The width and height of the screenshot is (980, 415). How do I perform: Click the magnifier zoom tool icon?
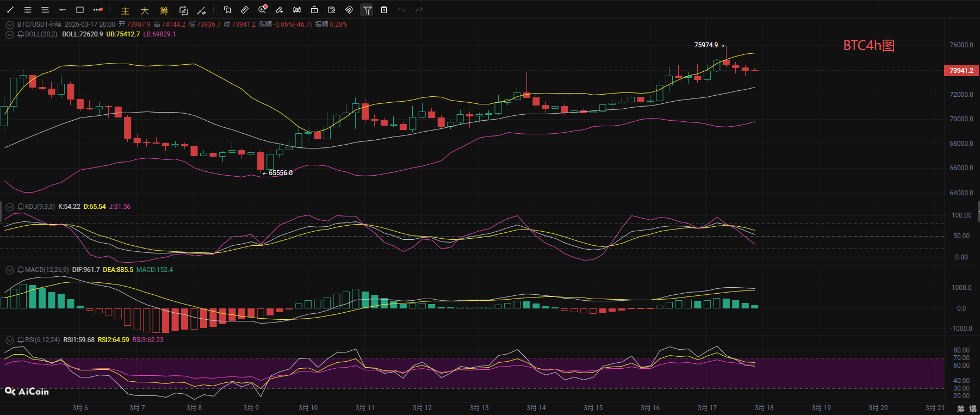click(x=262, y=10)
